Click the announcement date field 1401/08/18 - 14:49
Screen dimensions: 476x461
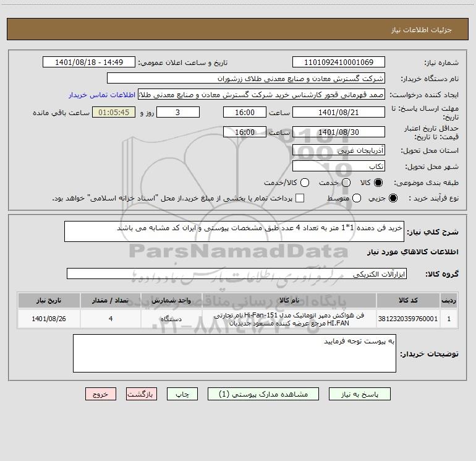click(89, 62)
